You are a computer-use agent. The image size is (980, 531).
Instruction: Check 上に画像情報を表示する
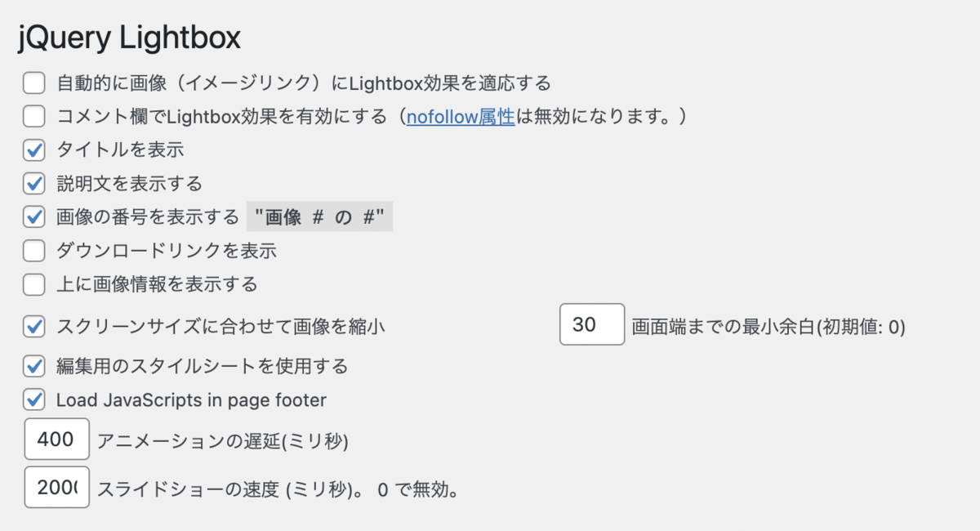point(33,283)
